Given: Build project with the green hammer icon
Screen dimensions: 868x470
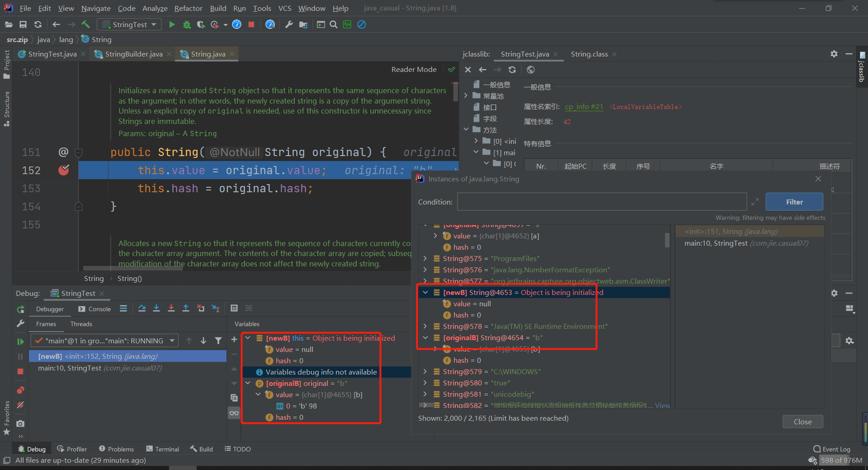Looking at the screenshot, I should click(85, 24).
